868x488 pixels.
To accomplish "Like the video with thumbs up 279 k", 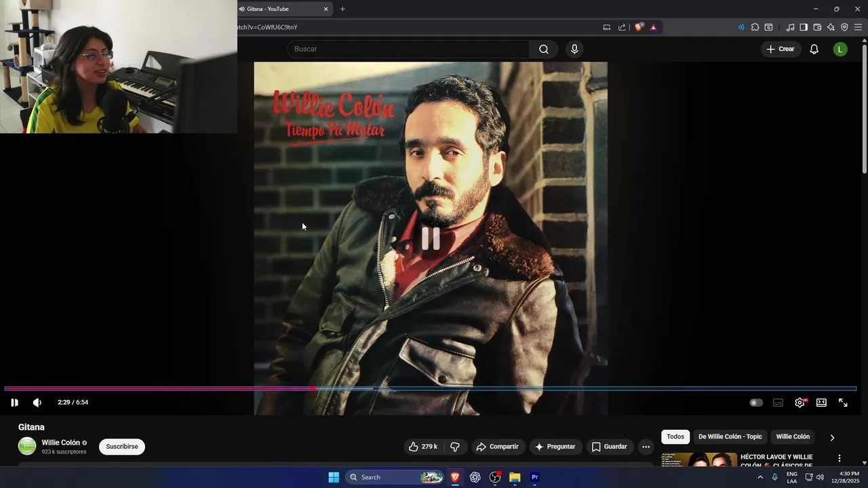I will (x=422, y=447).
